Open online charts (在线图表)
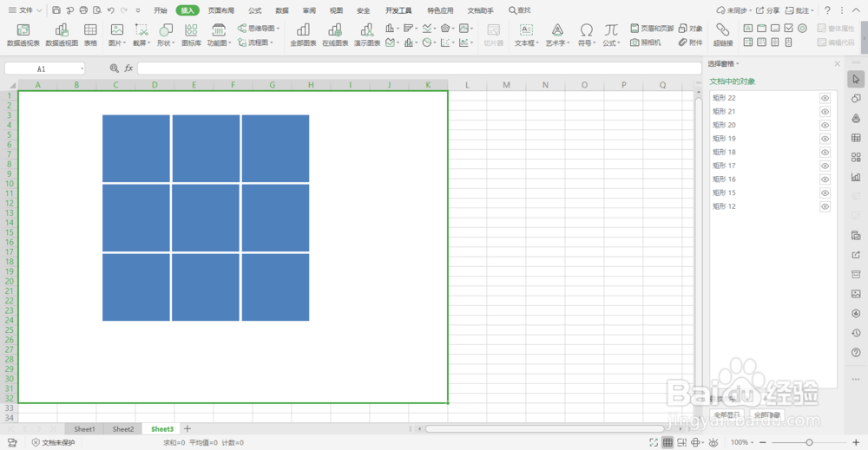The height and width of the screenshot is (450, 868). (335, 35)
